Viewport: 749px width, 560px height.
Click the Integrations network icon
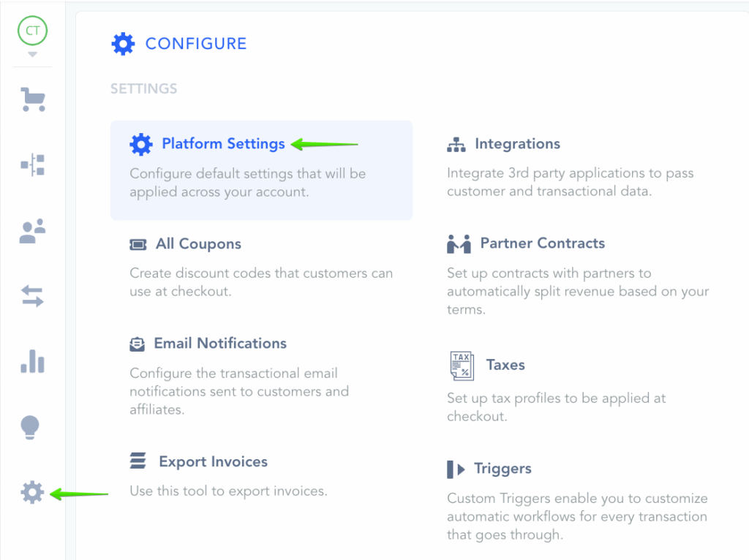pyautogui.click(x=456, y=145)
